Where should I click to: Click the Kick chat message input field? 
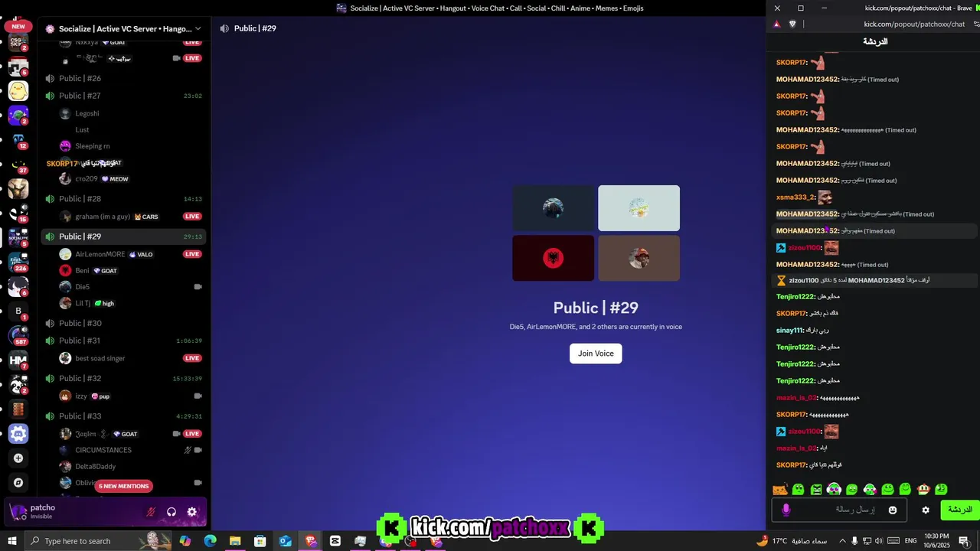point(839,510)
